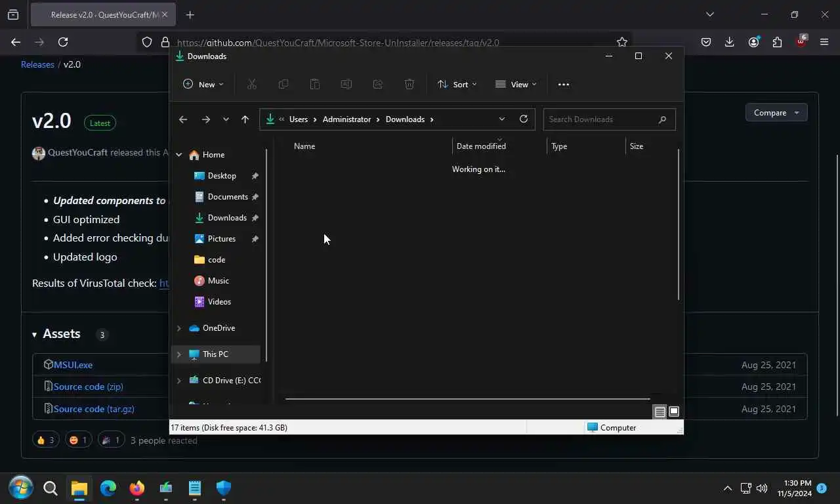Select Desktop in navigation pane
Image resolution: width=840 pixels, height=504 pixels.
click(x=222, y=176)
